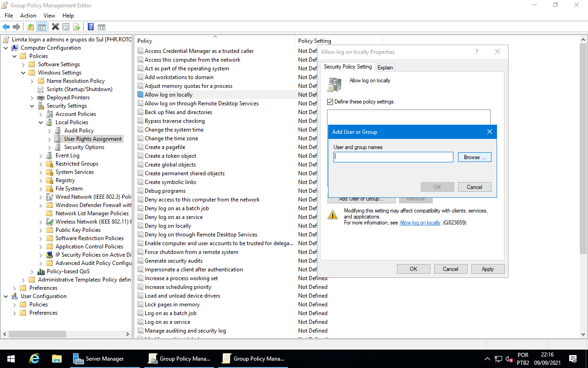Click the Back arrow toolbar icon

pos(6,27)
